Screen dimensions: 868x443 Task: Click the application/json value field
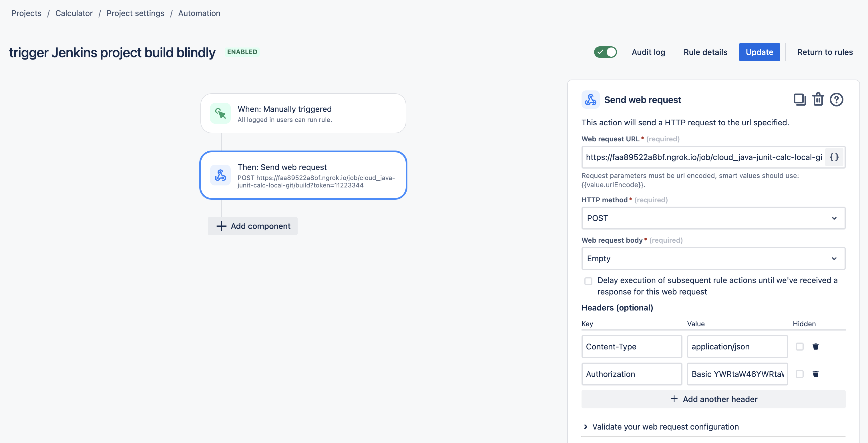(x=737, y=347)
